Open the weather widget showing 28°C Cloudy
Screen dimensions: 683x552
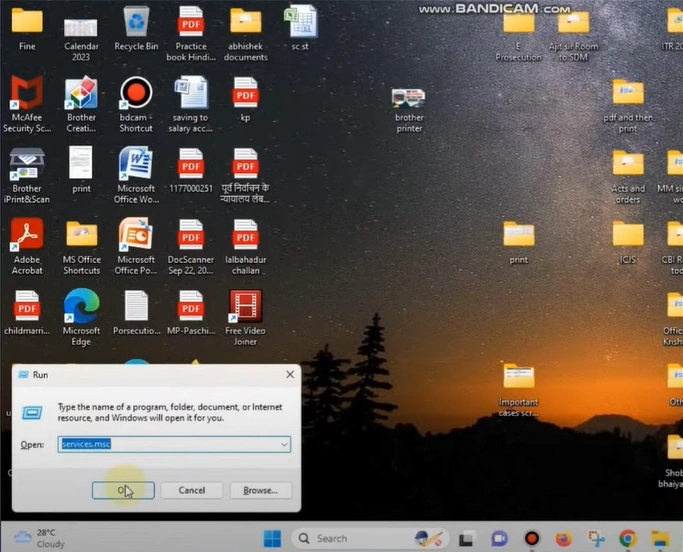(x=40, y=538)
